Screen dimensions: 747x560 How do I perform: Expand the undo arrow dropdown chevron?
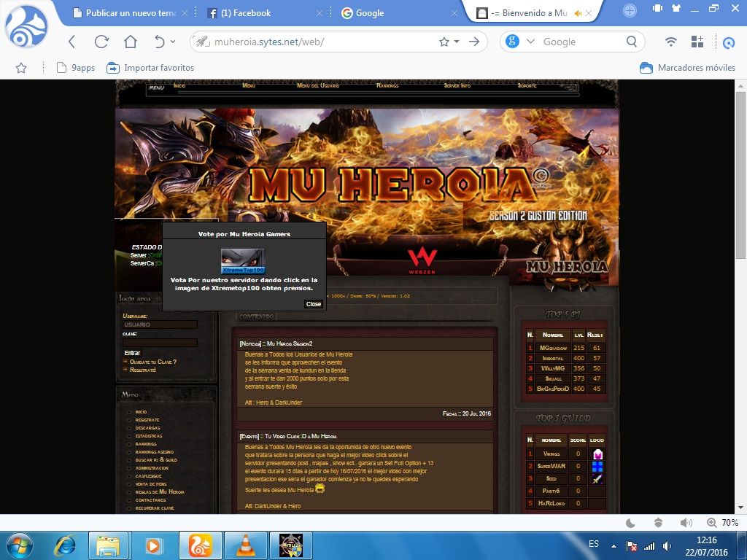(x=173, y=42)
